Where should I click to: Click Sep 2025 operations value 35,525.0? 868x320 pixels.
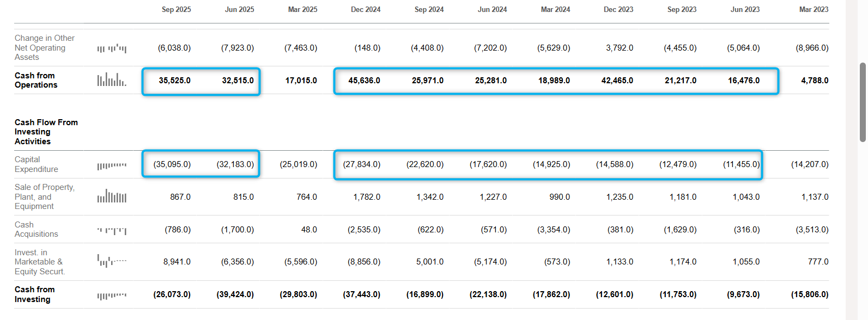pyautogui.click(x=174, y=81)
